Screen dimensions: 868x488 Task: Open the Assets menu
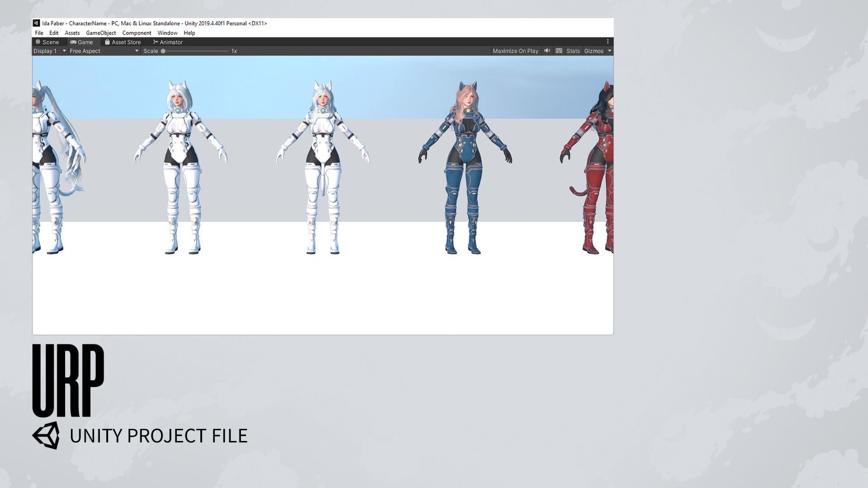(72, 33)
